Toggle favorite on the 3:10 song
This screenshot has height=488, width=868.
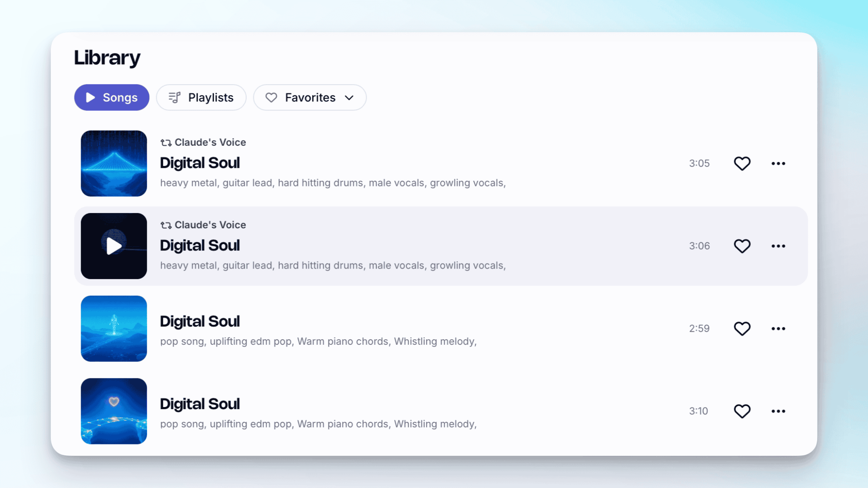tap(742, 411)
